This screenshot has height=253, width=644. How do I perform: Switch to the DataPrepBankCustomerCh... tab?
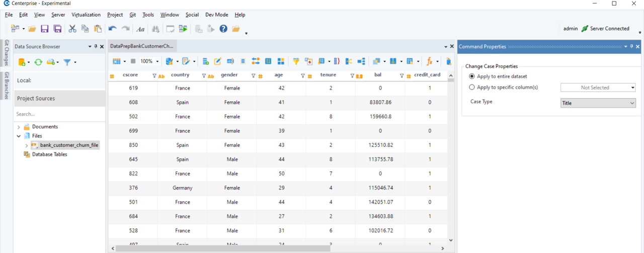tap(141, 46)
